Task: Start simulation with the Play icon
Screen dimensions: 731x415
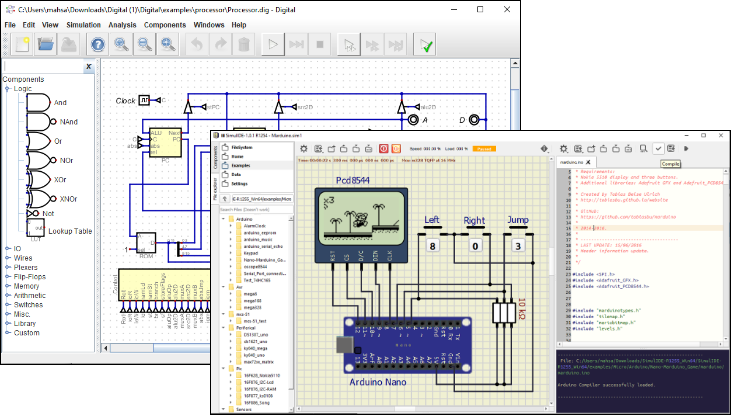Action: (271, 45)
